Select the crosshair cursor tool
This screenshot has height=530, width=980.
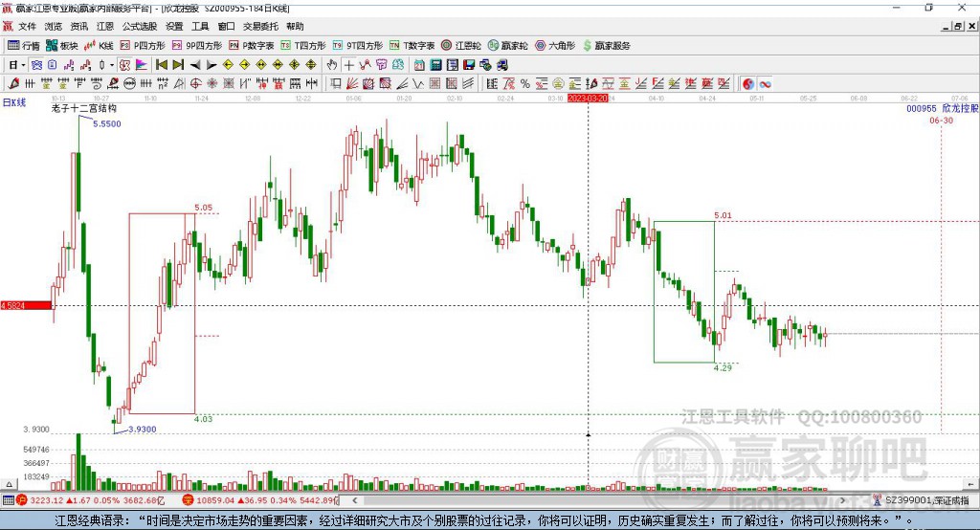point(348,65)
